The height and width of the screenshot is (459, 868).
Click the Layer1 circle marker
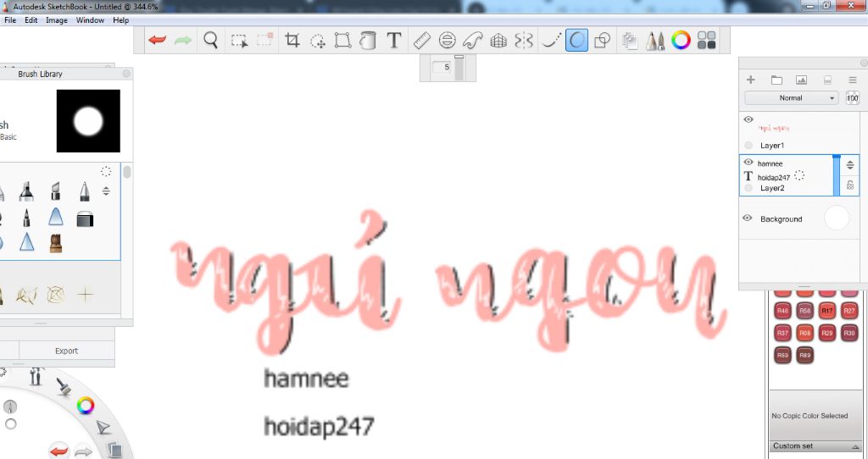click(748, 146)
